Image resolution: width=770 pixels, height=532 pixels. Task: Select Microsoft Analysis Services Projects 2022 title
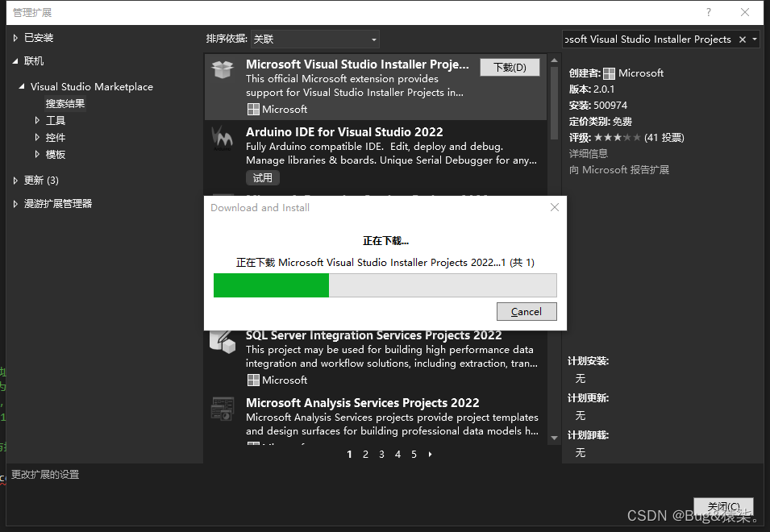click(x=362, y=403)
